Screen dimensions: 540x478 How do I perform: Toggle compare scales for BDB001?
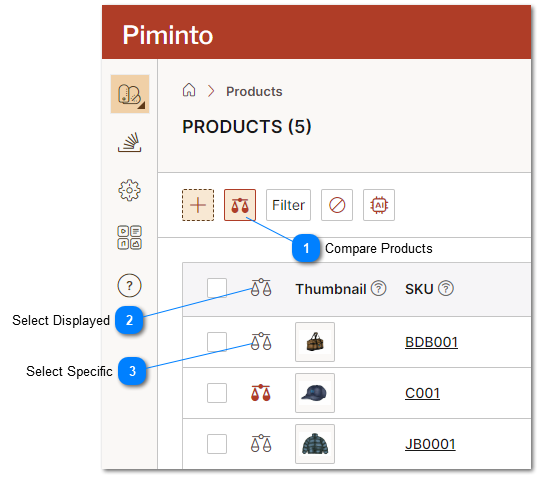(261, 342)
